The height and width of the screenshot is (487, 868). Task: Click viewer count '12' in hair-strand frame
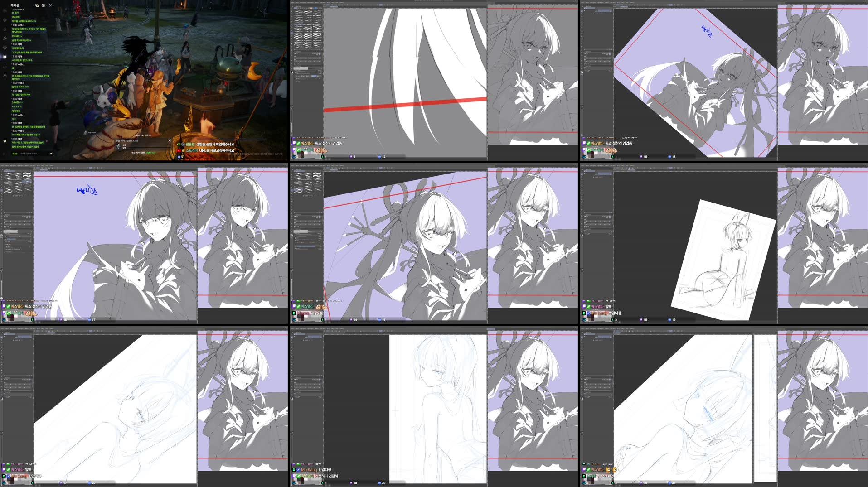[383, 157]
